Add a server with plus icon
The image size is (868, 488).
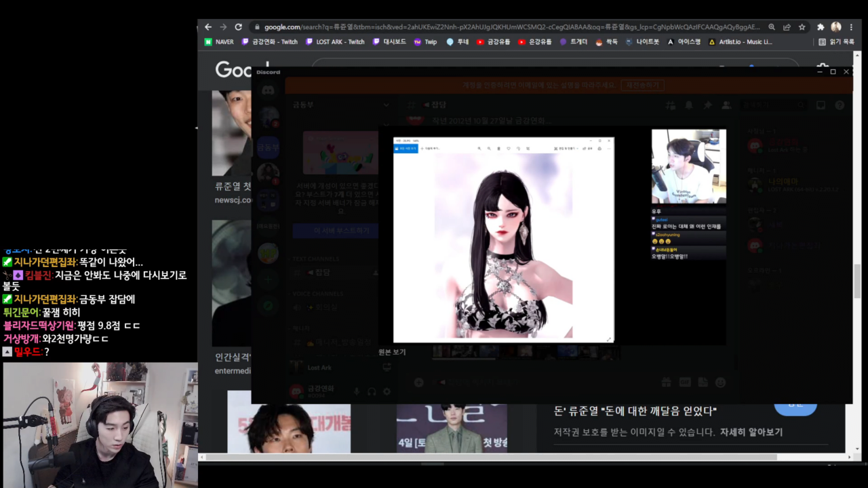pos(268,279)
